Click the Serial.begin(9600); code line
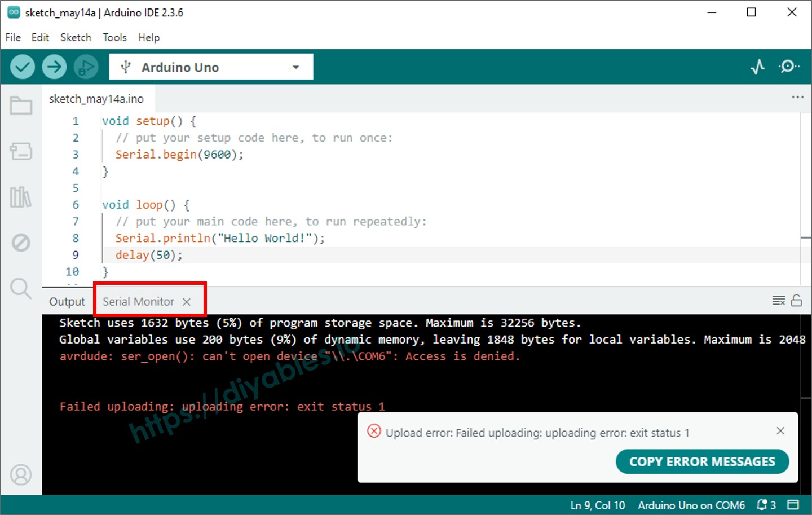 point(179,155)
